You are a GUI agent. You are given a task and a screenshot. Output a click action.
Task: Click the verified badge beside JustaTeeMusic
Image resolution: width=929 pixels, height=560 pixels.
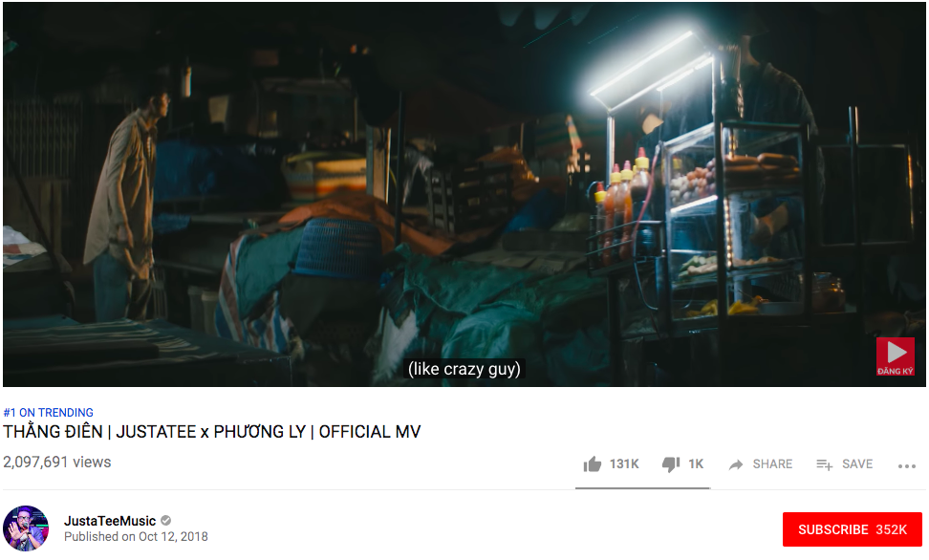click(166, 521)
